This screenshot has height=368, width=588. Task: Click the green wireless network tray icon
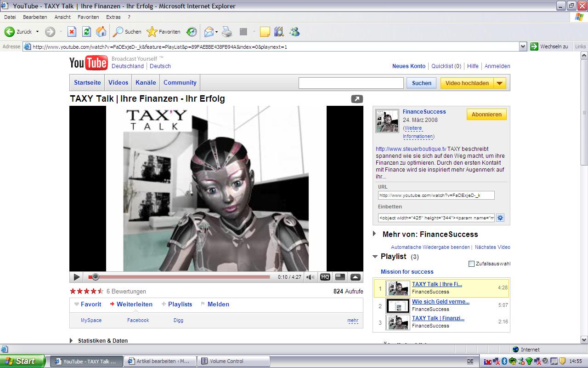pyautogui.click(x=529, y=361)
